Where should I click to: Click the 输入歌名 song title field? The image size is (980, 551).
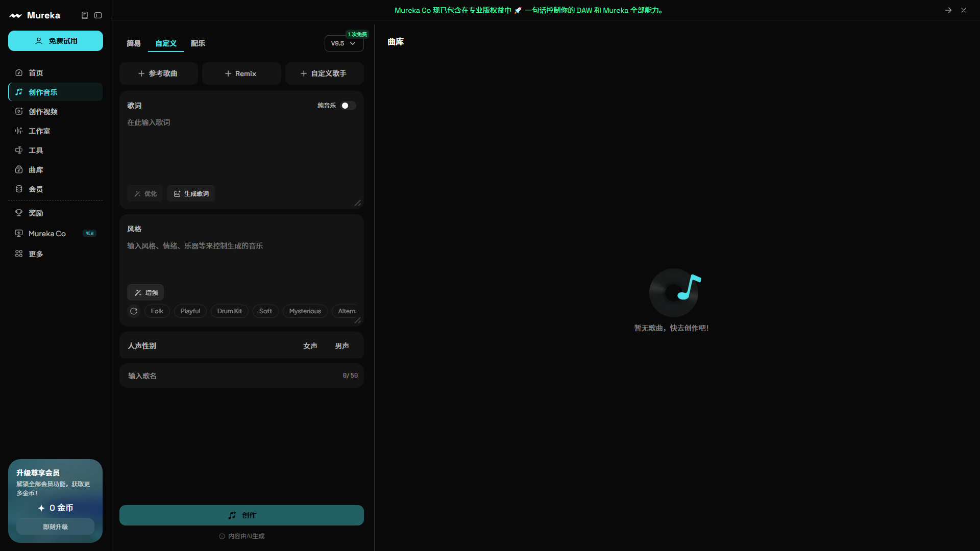[241, 375]
